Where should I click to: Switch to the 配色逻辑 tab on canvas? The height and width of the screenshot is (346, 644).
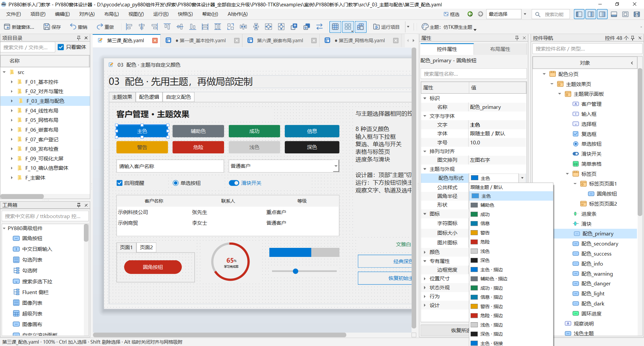pyautogui.click(x=149, y=97)
